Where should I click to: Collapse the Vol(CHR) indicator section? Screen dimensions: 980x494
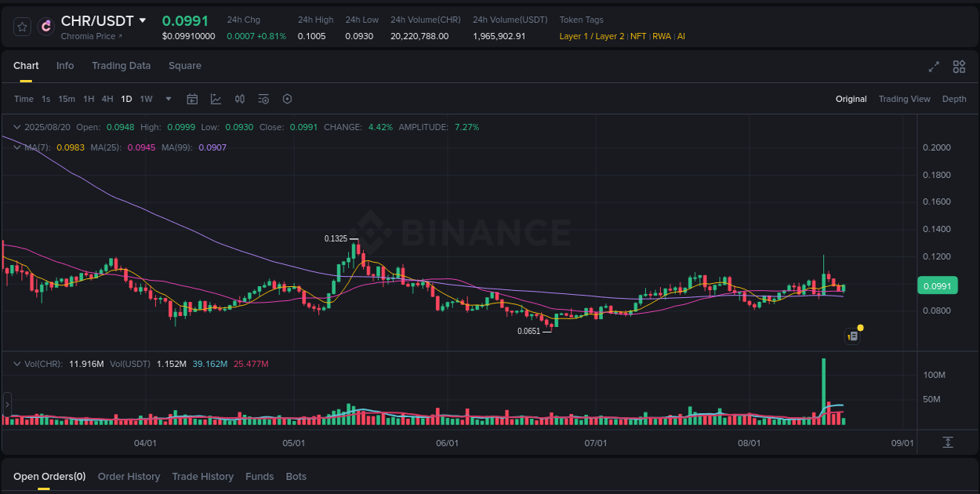click(x=17, y=363)
